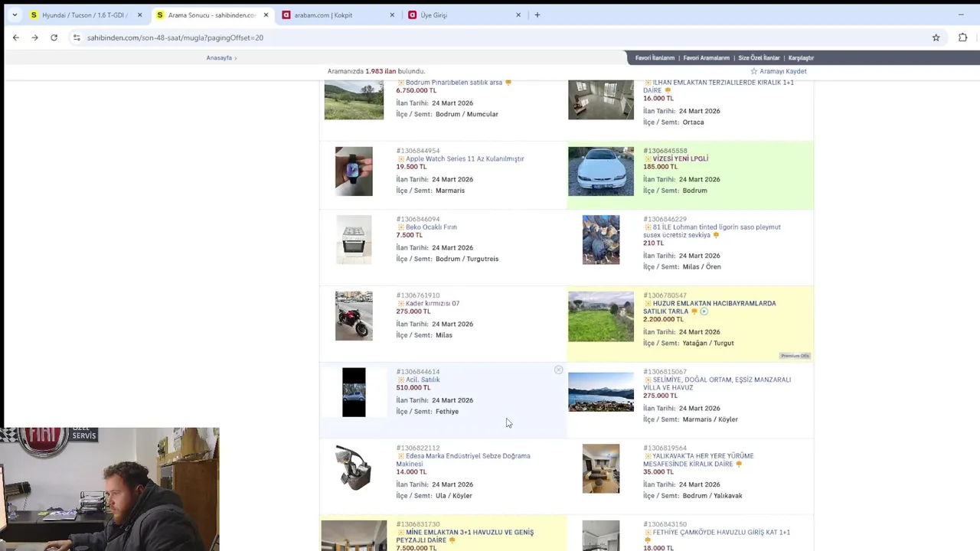Close the Üye Girişi tab
This screenshot has width=980, height=551.
coord(518,15)
